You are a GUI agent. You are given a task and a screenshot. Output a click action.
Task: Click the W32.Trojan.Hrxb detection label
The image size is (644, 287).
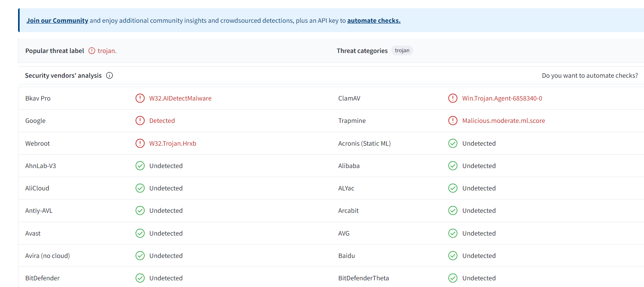[x=173, y=143]
